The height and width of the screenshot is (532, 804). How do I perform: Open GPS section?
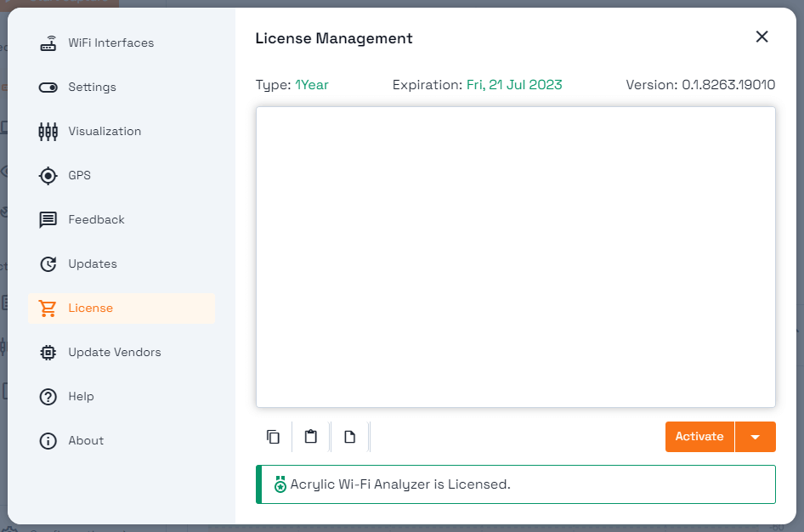tap(122, 176)
